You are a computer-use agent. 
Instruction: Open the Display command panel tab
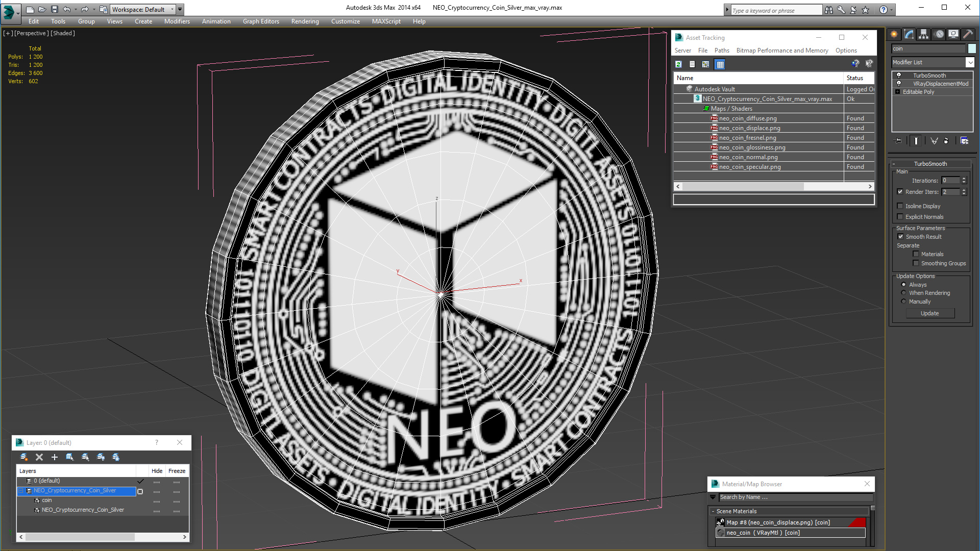coord(953,34)
